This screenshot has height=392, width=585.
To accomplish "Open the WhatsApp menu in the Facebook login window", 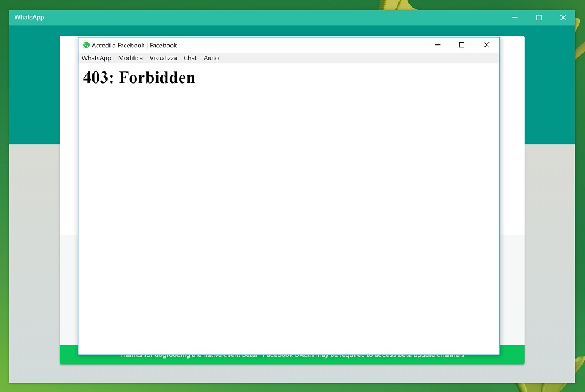I will [x=97, y=58].
